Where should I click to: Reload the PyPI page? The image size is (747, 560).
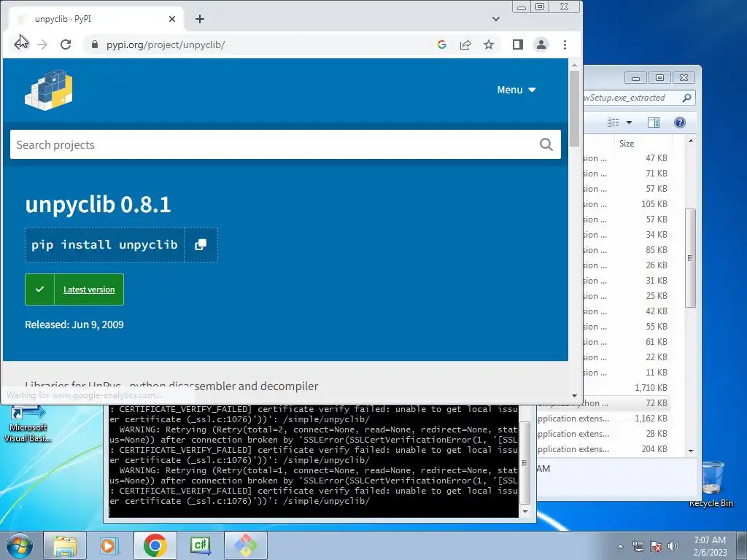pyautogui.click(x=65, y=44)
